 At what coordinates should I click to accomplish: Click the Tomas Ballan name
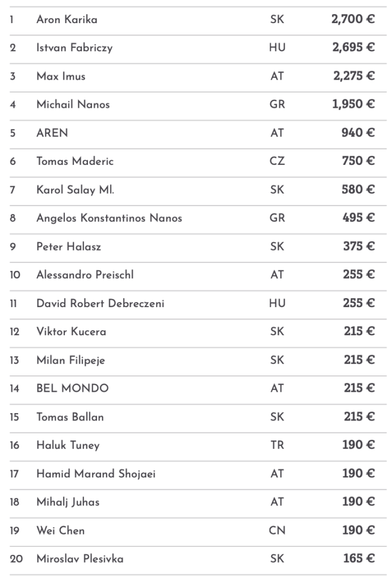[70, 417]
